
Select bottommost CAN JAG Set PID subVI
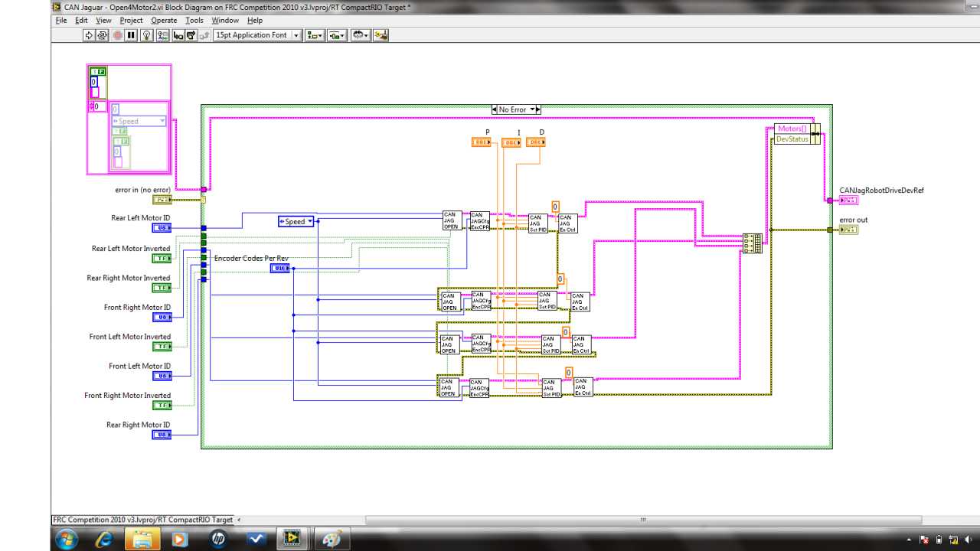[x=550, y=388]
